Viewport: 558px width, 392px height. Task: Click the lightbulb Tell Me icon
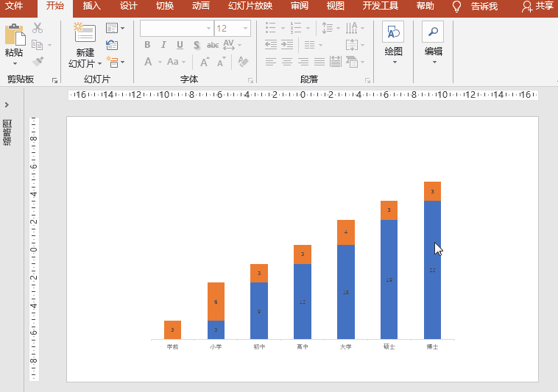[x=456, y=7]
